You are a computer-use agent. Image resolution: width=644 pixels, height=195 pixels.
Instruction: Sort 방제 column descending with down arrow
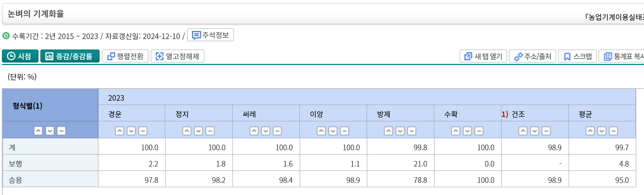(400, 131)
